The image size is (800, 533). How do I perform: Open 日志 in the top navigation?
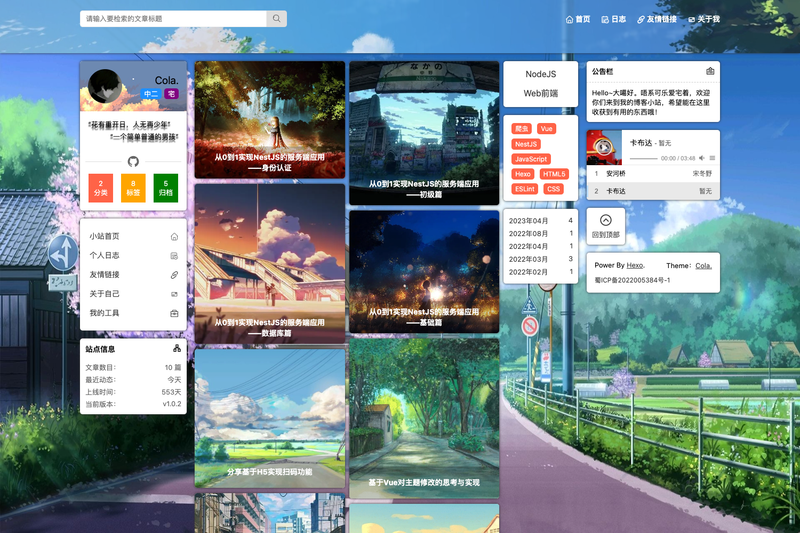613,19
